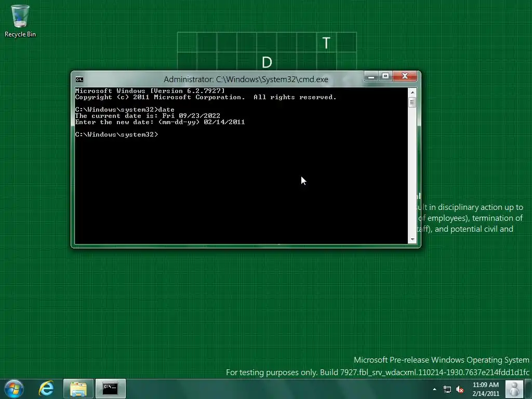Viewport: 532px width, 399px height.
Task: Click the wallpaper tile showing letter T
Action: coord(326,43)
